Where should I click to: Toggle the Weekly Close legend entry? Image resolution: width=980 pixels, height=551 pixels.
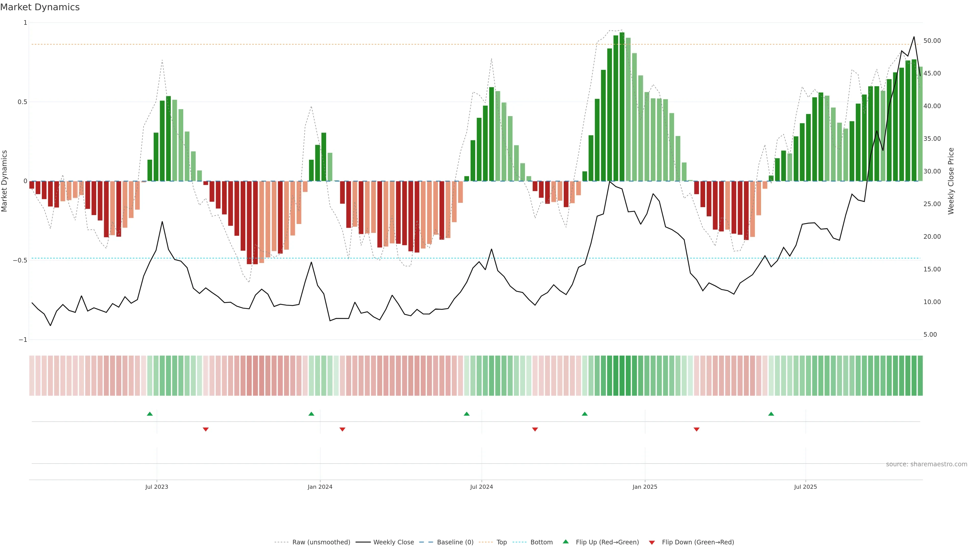tap(393, 542)
